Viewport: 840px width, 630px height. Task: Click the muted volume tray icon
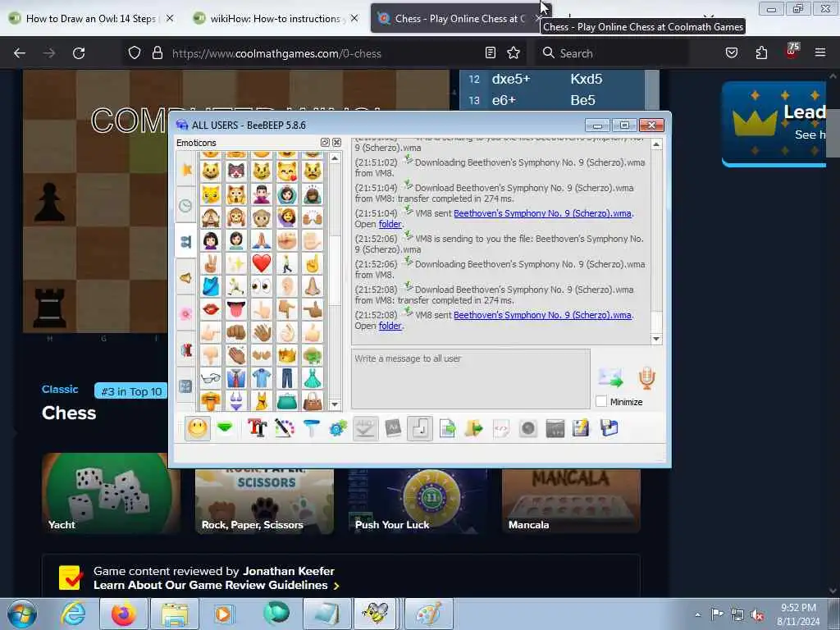757,614
